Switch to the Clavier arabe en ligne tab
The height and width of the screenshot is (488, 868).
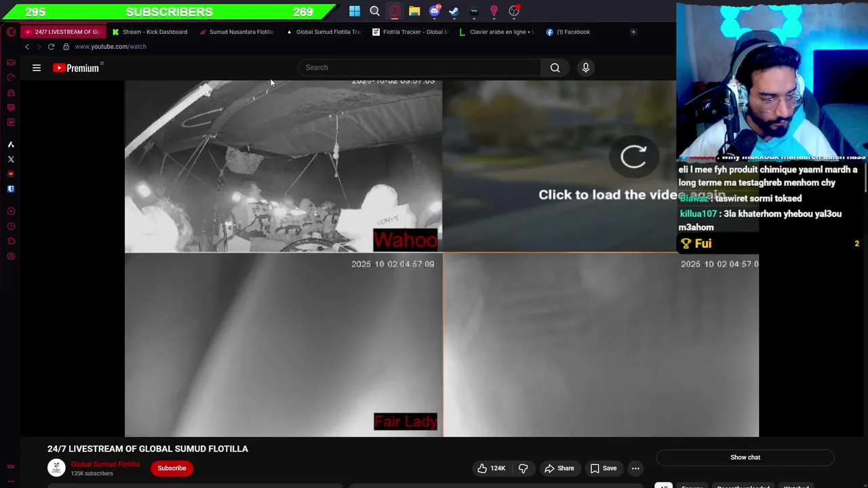click(497, 32)
